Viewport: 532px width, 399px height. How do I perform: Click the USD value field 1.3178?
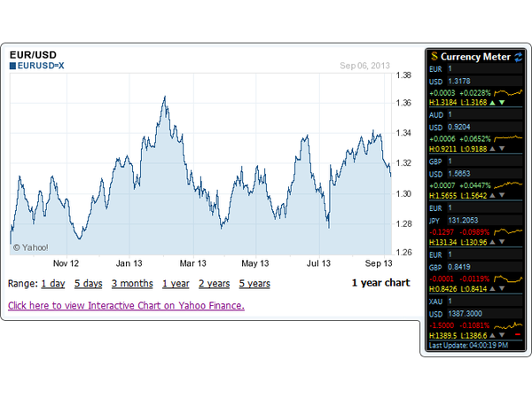coord(485,81)
